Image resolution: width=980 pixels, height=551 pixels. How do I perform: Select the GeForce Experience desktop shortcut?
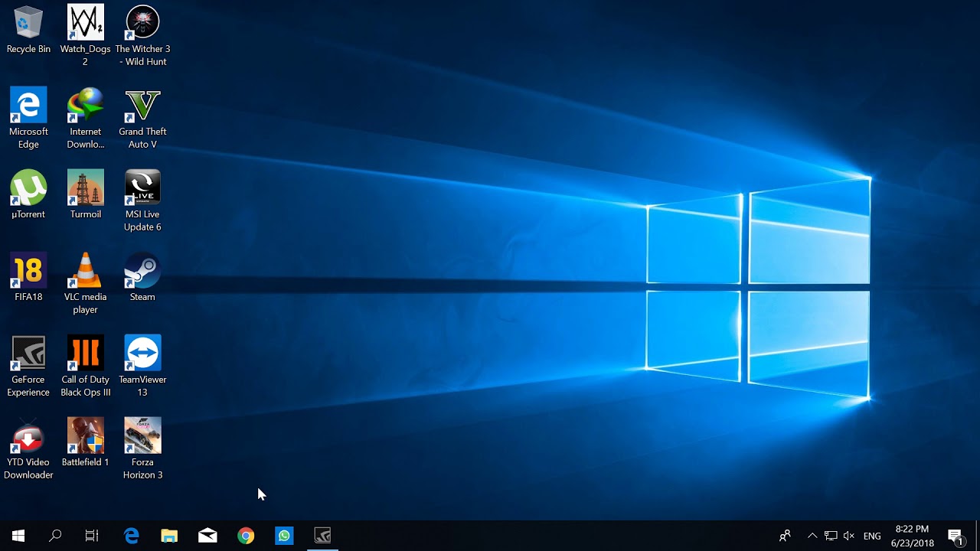[x=28, y=366]
